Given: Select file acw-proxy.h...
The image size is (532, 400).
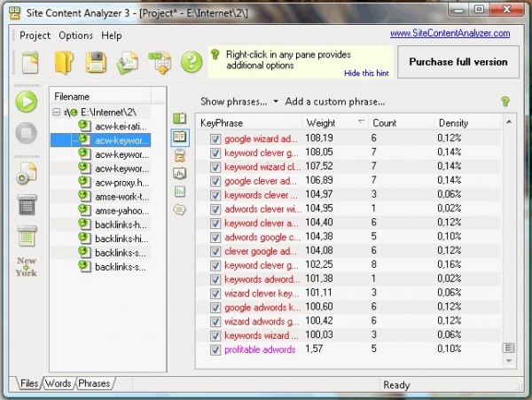Looking at the screenshot, I should [121, 183].
